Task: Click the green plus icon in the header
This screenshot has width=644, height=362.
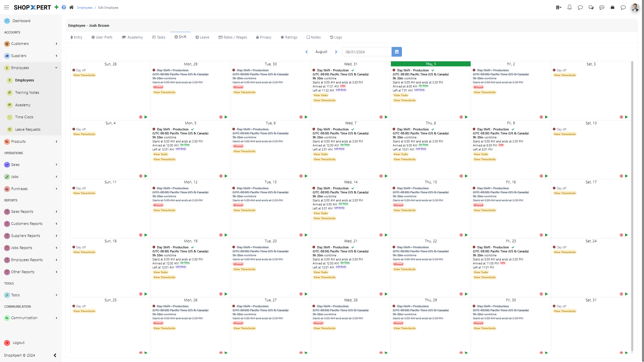Action: 56,7
